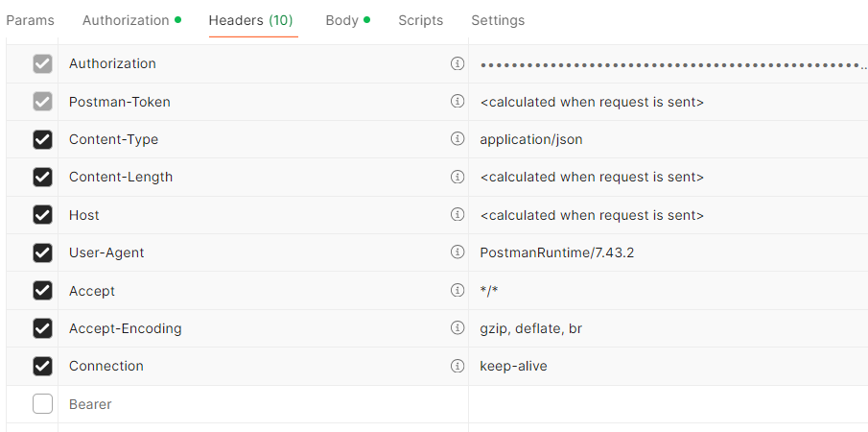The width and height of the screenshot is (868, 432).
Task: Click info icon beside User-Agent header
Action: 457,252
